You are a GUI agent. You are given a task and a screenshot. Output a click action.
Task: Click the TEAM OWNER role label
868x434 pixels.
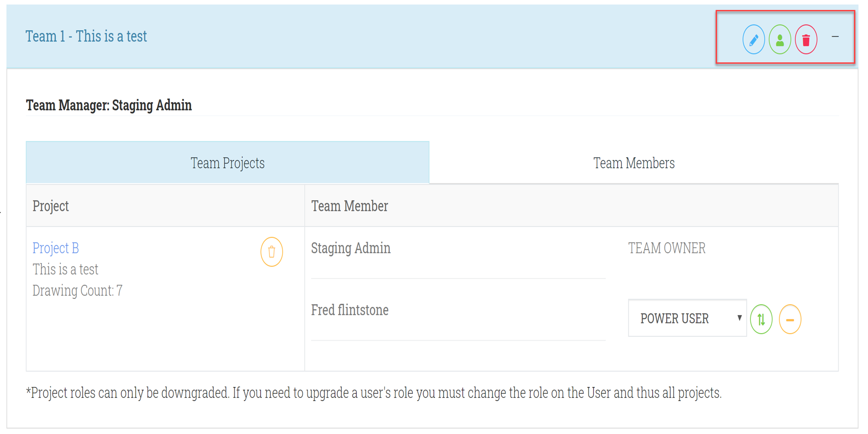click(x=667, y=248)
